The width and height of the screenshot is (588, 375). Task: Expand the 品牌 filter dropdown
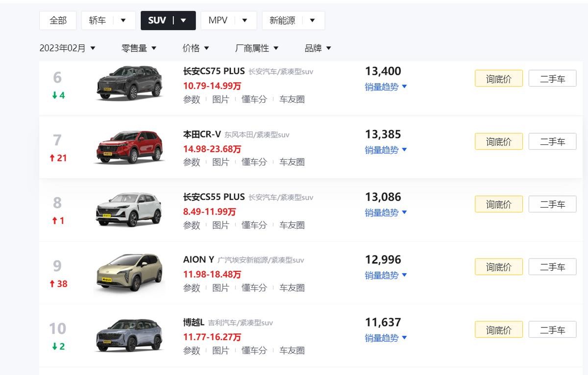coord(318,48)
